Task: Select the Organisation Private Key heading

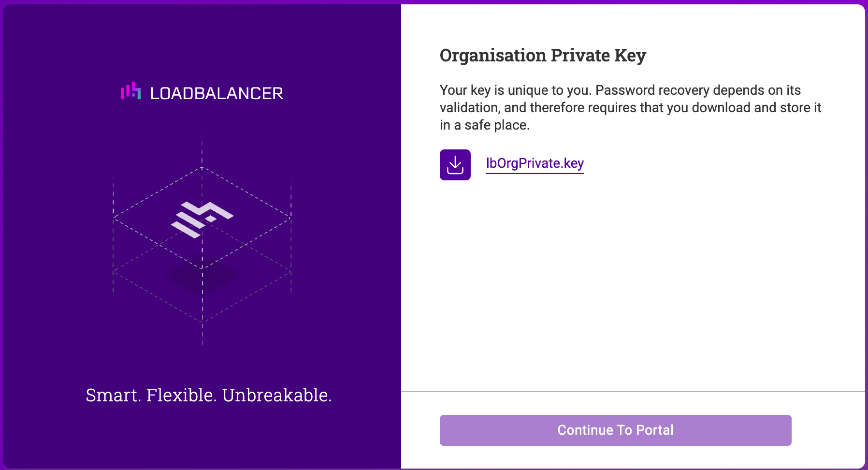Action: (x=543, y=56)
